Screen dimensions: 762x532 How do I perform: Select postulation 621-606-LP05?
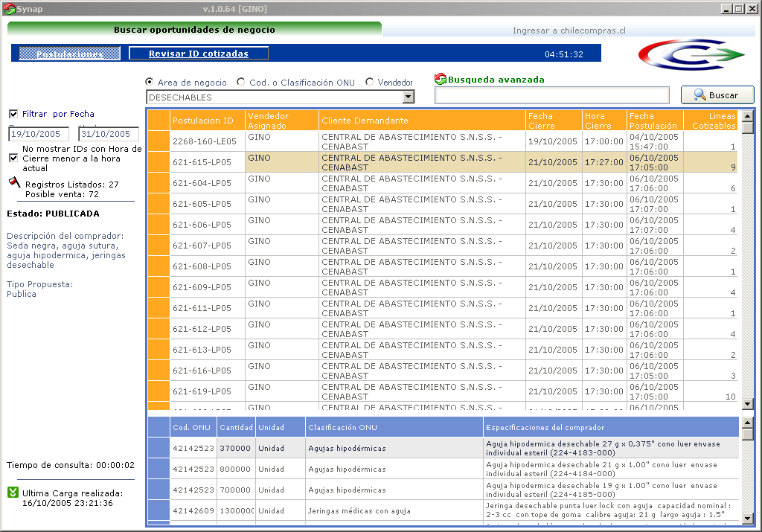coord(443,225)
